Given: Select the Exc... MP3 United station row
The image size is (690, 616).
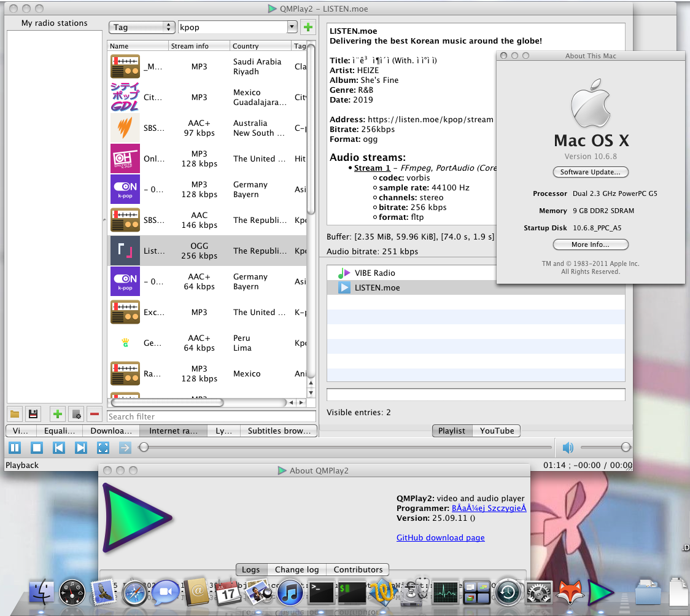Looking at the screenshot, I should click(207, 312).
